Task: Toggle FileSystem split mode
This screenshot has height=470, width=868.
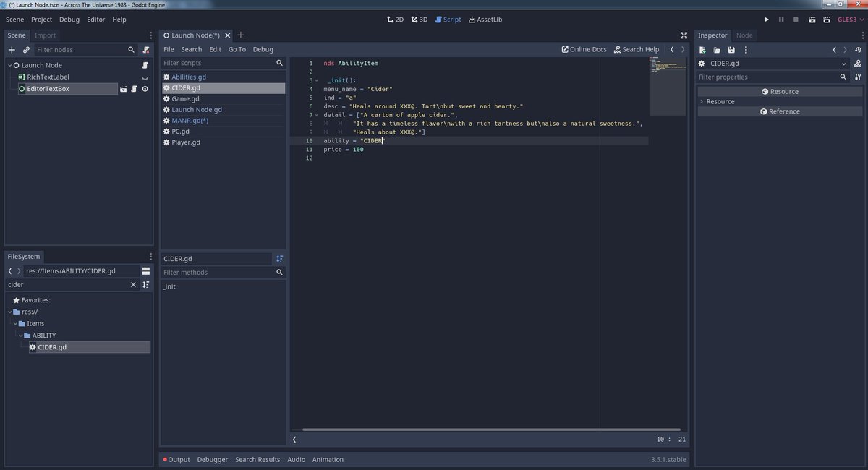Action: (146, 270)
